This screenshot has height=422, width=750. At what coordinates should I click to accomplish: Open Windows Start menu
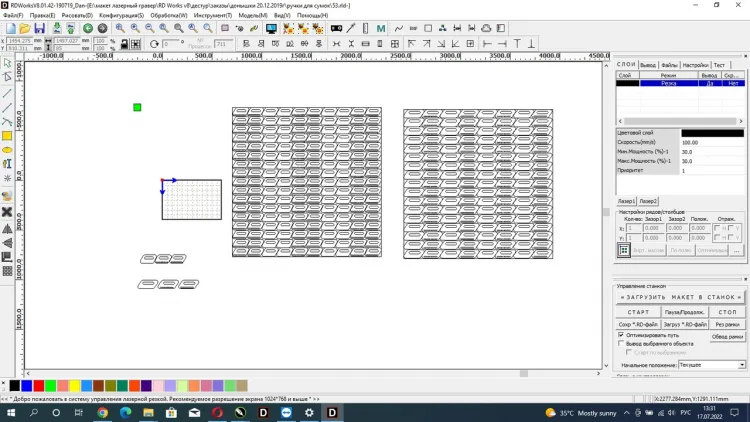[11, 412]
